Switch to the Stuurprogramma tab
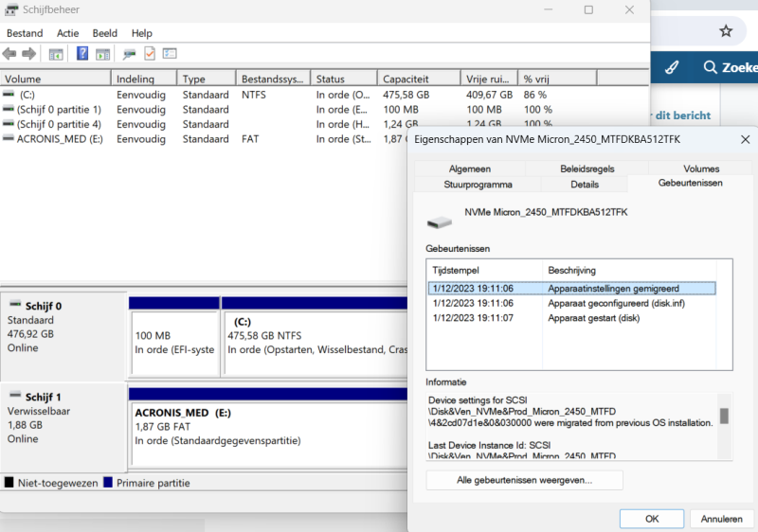 coord(478,185)
